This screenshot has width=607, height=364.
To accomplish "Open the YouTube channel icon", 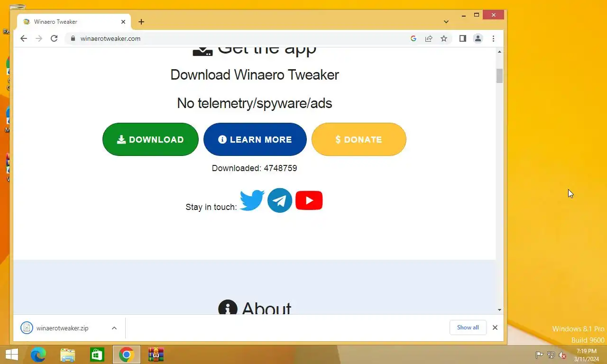I will pyautogui.click(x=309, y=200).
